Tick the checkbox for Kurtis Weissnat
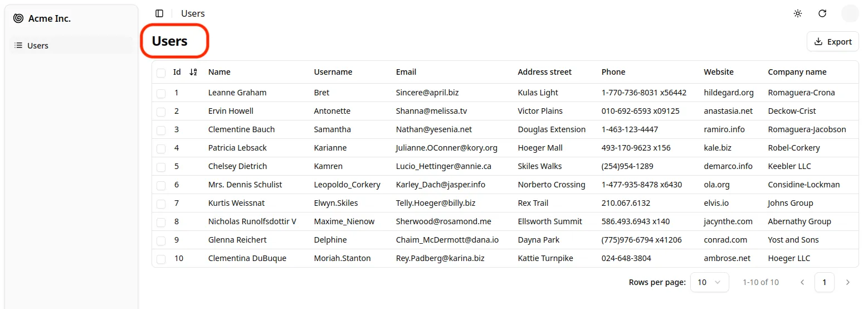Screen dimensions: 868x309 click(161, 204)
